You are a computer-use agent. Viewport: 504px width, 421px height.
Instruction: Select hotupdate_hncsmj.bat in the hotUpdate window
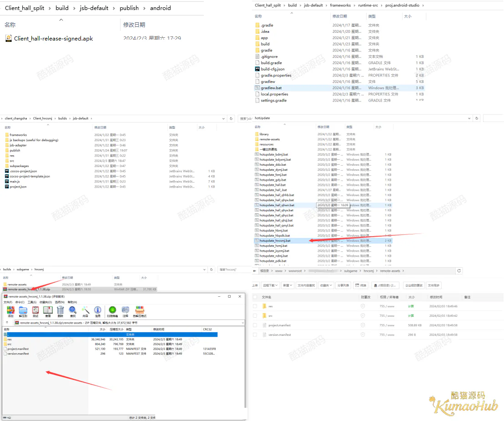click(x=323, y=241)
